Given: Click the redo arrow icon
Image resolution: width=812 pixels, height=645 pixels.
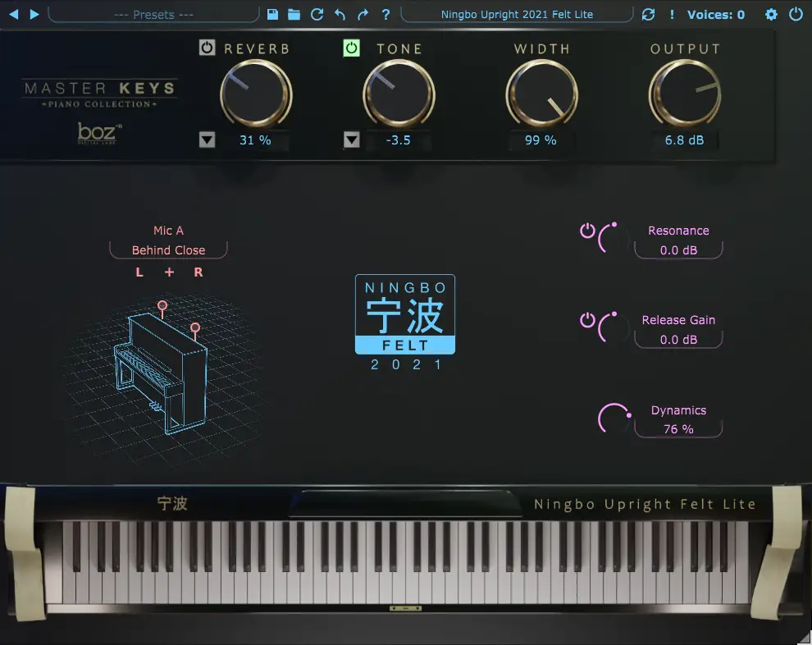Looking at the screenshot, I should pos(363,14).
